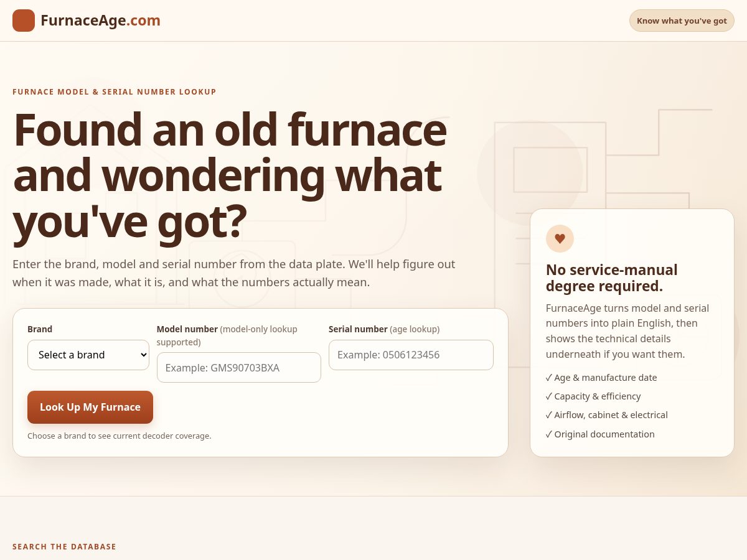Click the heart icon in the info card
747x560 pixels.
pyautogui.click(x=560, y=238)
